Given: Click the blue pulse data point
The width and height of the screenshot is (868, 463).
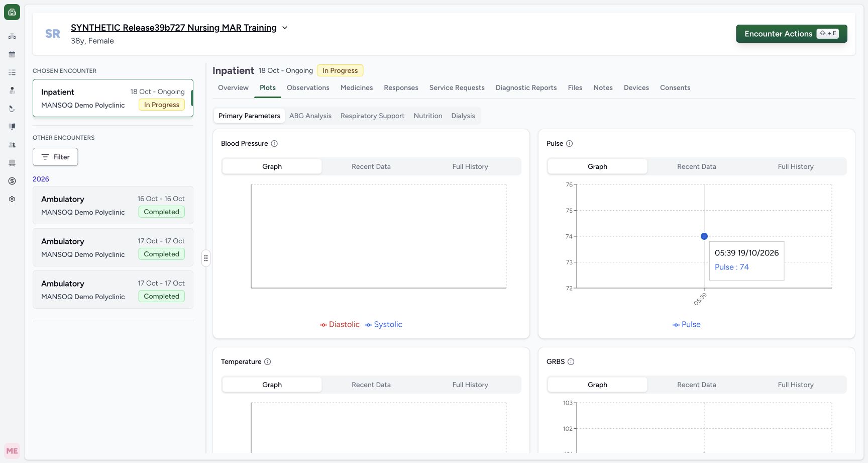Looking at the screenshot, I should click(704, 236).
